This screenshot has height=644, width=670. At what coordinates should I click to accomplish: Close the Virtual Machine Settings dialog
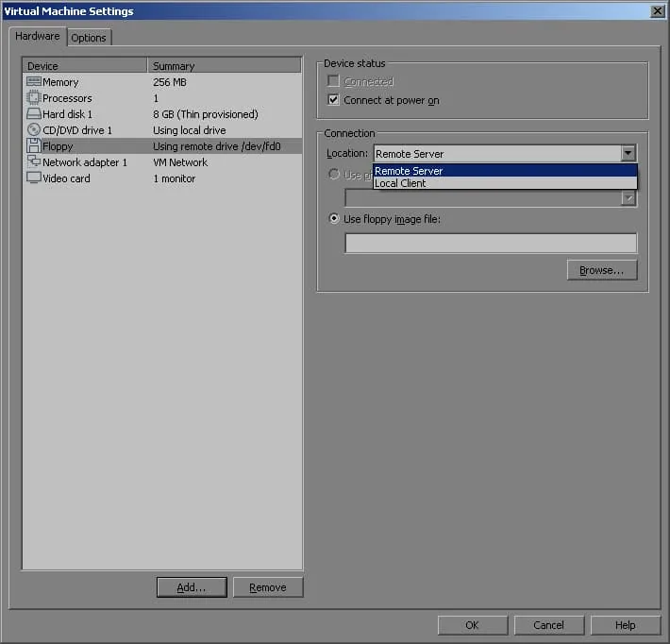(657, 11)
